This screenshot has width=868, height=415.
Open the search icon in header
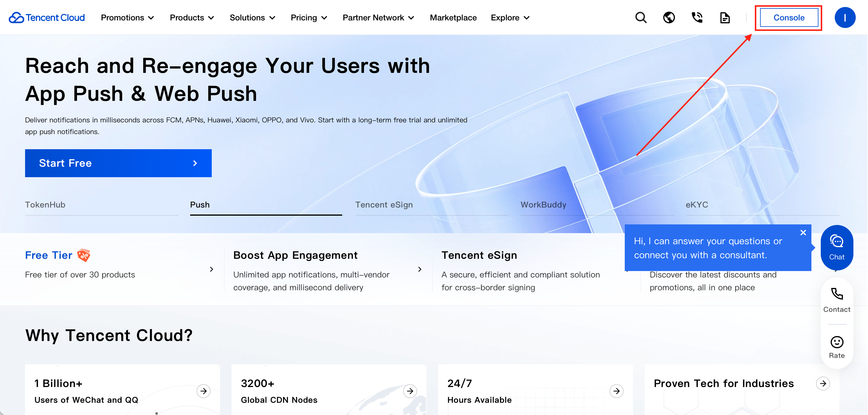640,17
